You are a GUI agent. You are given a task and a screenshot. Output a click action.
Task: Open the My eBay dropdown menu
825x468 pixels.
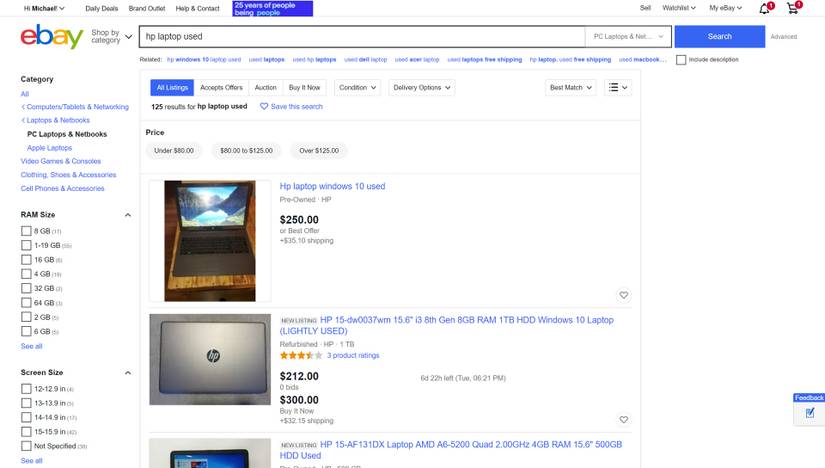725,8
